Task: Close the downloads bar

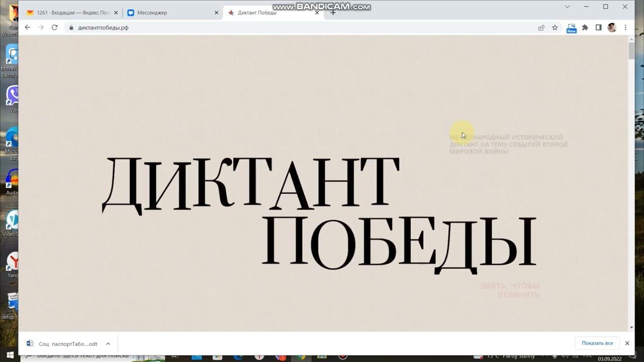Action: click(x=627, y=343)
